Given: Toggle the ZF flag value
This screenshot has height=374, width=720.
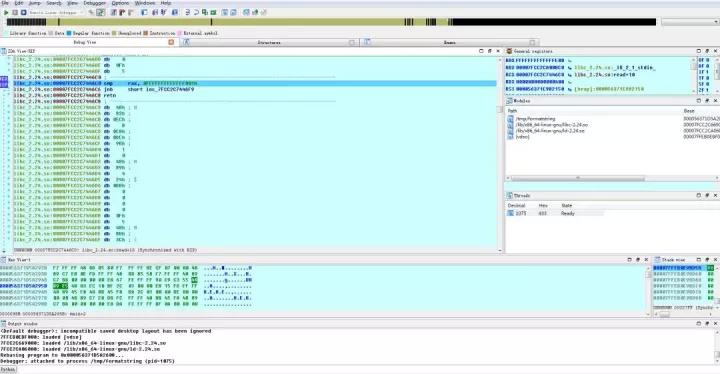Looking at the screenshot, I should pos(708,90).
